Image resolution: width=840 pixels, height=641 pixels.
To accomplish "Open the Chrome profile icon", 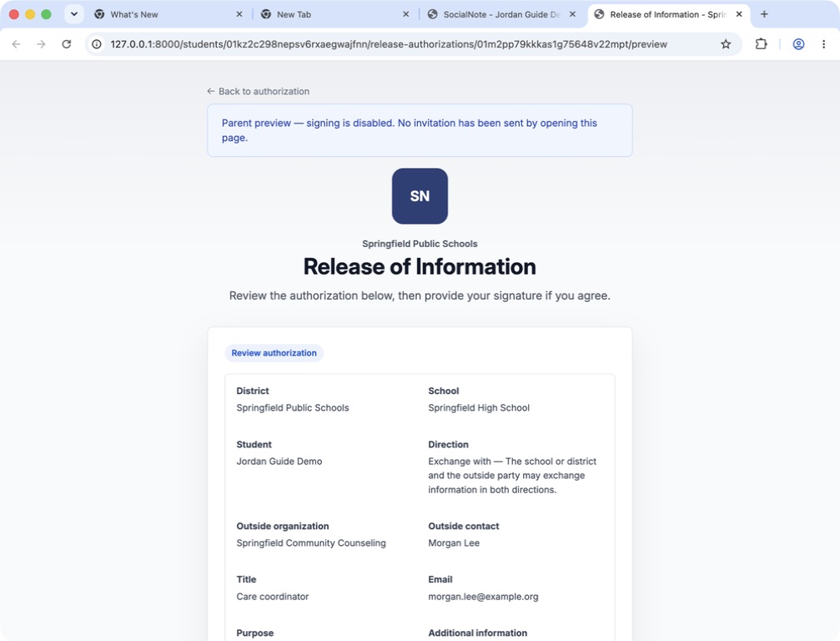I will tap(798, 44).
